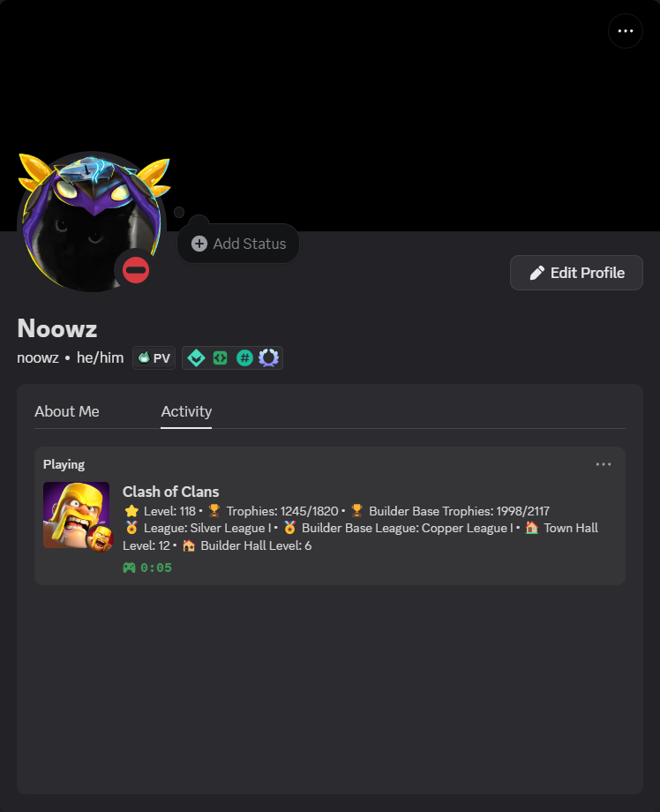Image resolution: width=660 pixels, height=812 pixels.
Task: Switch to the About Me tab
Action: point(67,411)
